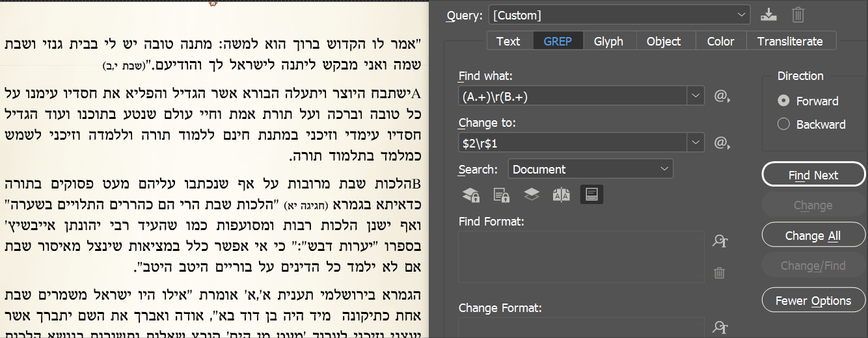Toggle Include Locked Stories search option
868x338 pixels.
501,194
